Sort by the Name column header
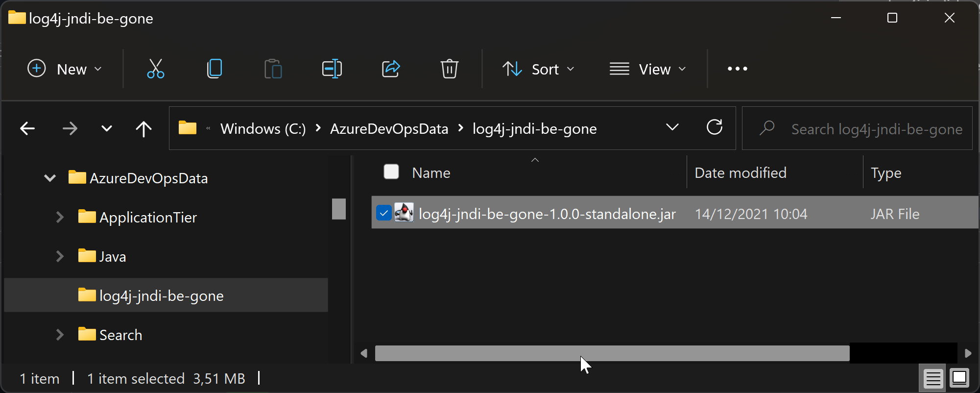This screenshot has height=393, width=980. 431,172
